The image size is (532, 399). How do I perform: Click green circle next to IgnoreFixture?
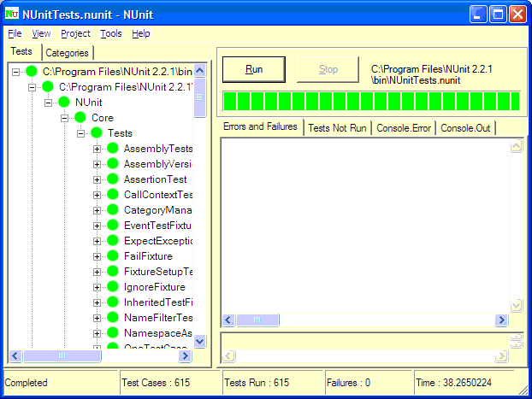pos(113,286)
